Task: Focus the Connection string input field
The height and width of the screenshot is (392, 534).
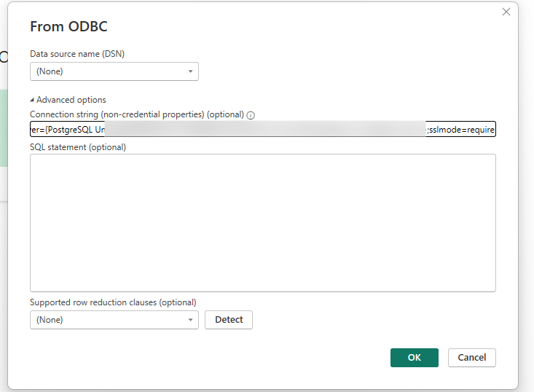Action: (262, 130)
